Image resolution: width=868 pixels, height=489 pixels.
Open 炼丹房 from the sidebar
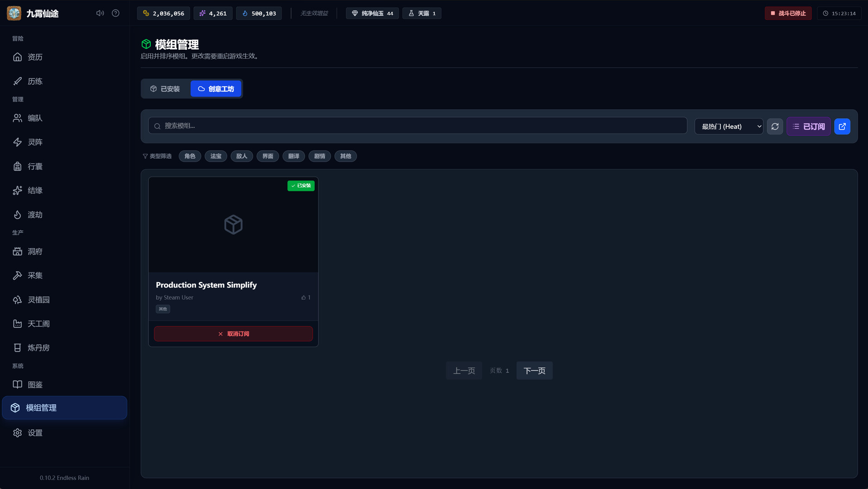[x=38, y=348]
